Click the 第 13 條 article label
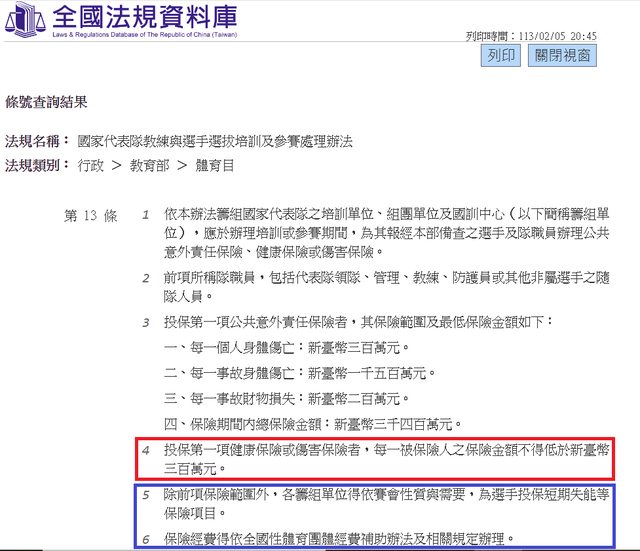 point(91,214)
